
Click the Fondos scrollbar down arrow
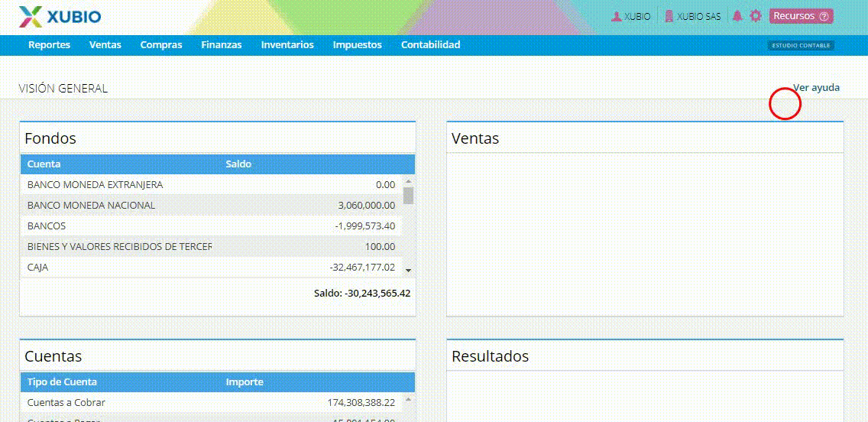point(409,271)
